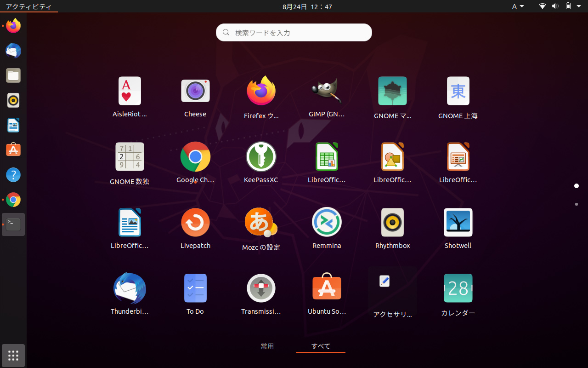Viewport: 588px width, 368px height.
Task: Click Ubuntu Software icon in the dock
Action: point(13,150)
